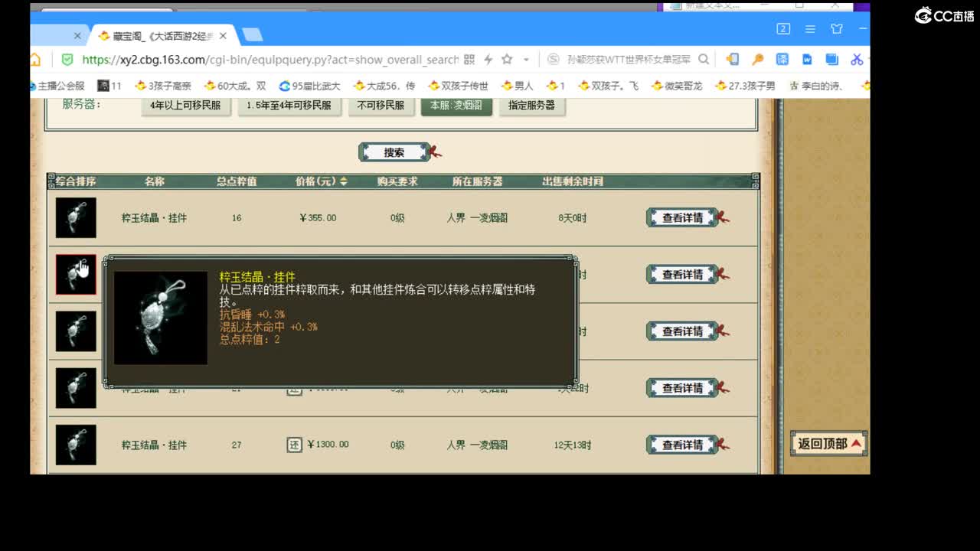Expand the bookmark star dropdown arrow

[x=526, y=60]
